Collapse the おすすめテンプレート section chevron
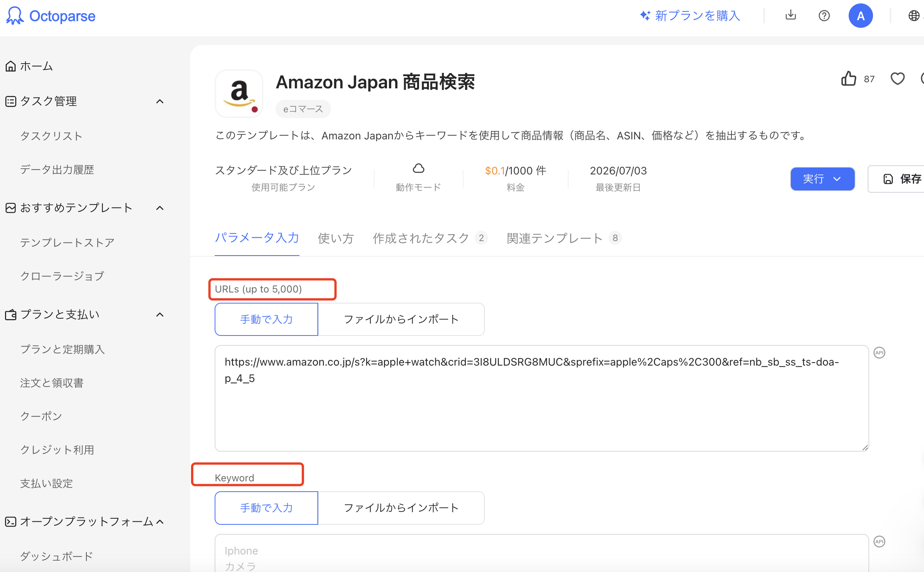Image resolution: width=924 pixels, height=572 pixels. [x=160, y=208]
